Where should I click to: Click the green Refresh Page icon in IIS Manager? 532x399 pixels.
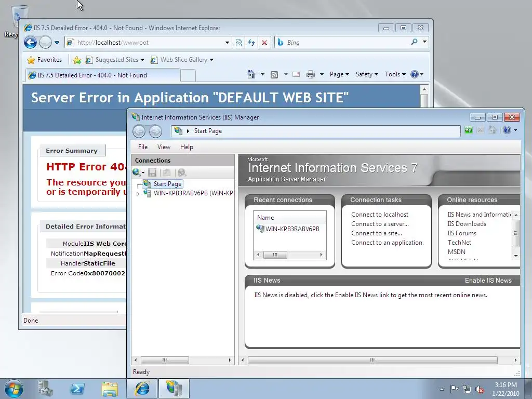coord(469,130)
